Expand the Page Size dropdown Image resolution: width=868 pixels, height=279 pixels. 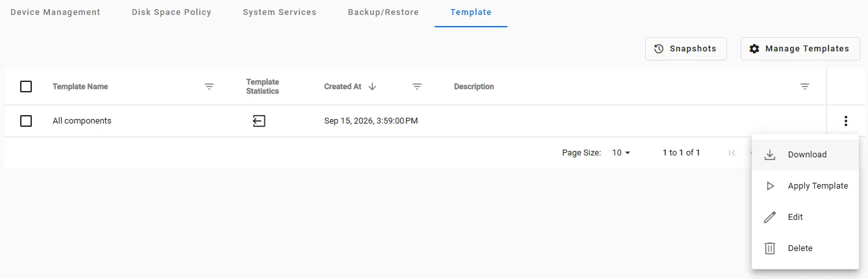point(621,153)
